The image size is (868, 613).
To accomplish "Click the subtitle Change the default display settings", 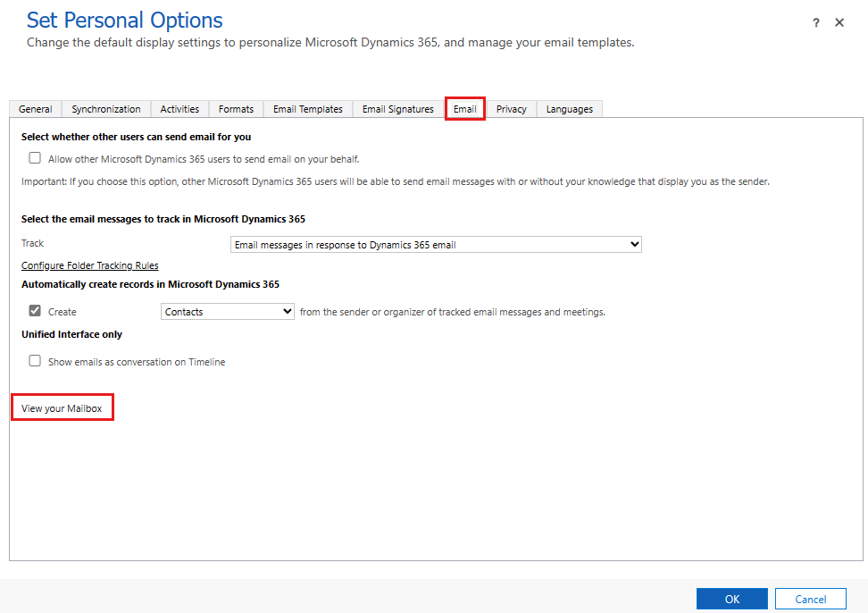I will [330, 43].
